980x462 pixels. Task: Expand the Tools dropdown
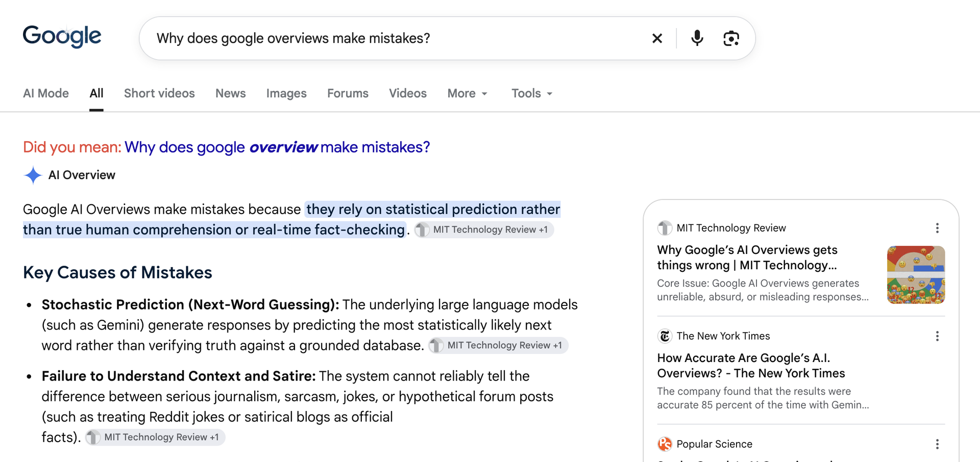532,93
